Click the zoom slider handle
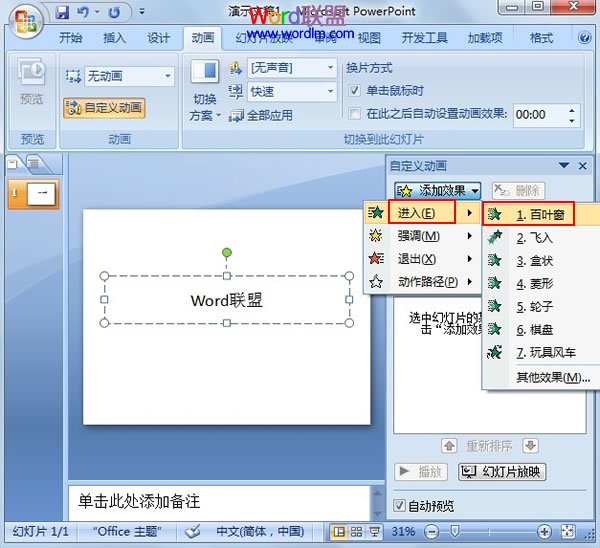 pyautogui.click(x=454, y=531)
